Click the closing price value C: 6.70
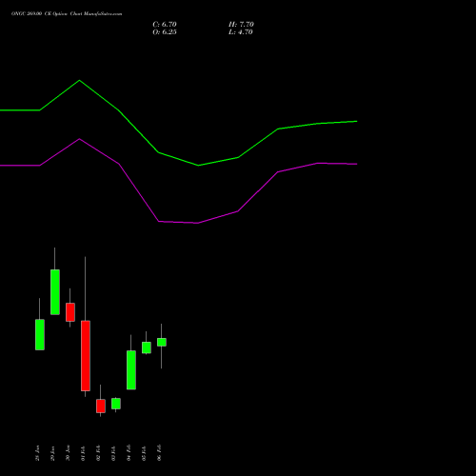Viewport: 476px width, 476px height. tap(165, 25)
